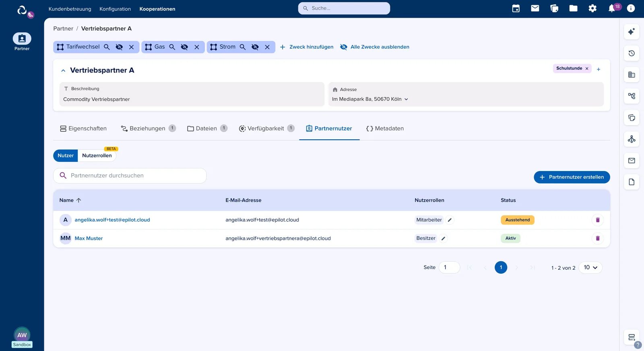Hide the Gas purpose
The width and height of the screenshot is (644, 351).
tap(184, 47)
